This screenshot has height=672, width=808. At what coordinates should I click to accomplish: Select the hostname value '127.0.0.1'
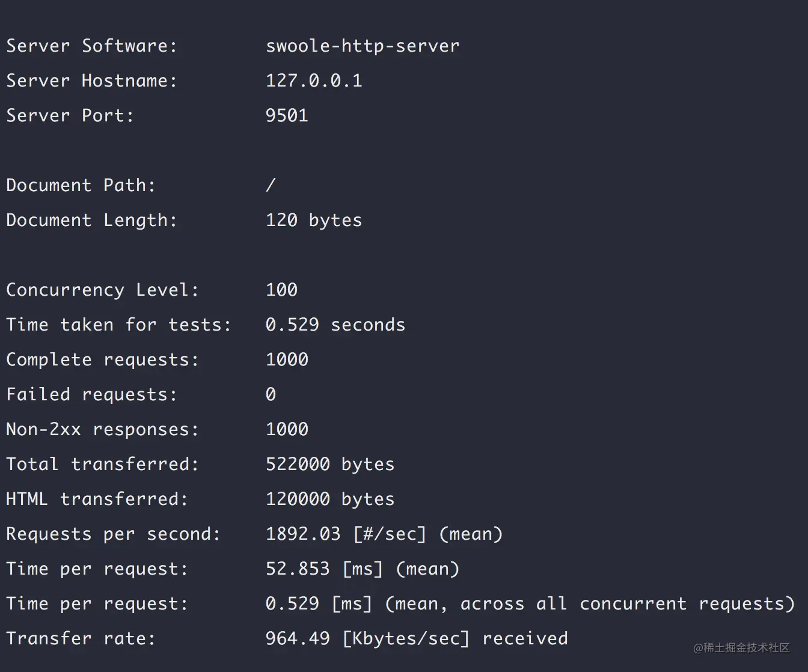tap(314, 81)
